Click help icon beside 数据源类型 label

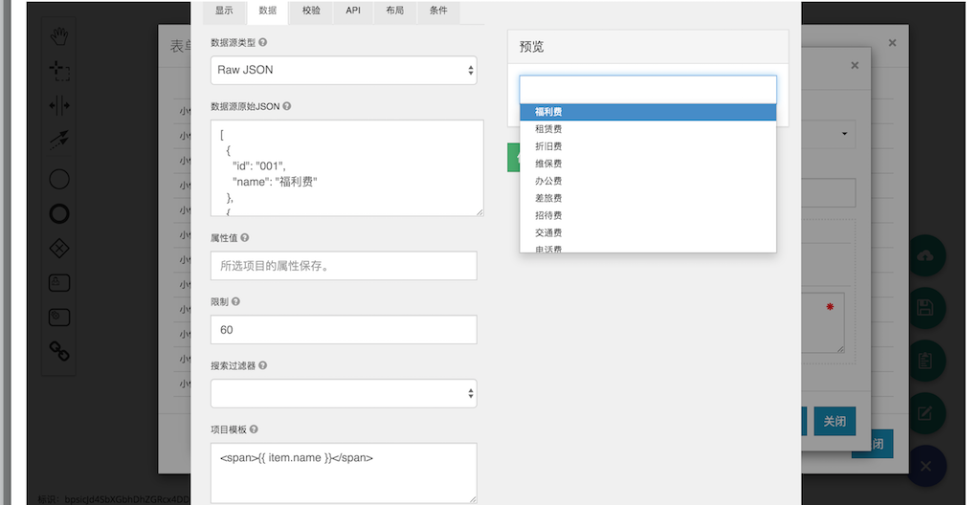[263, 43]
